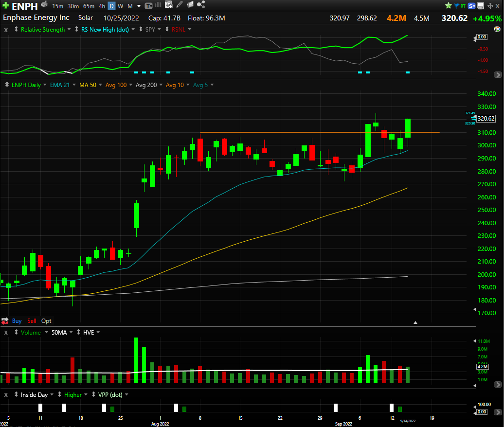Click the 320.62 price marker on scale
This screenshot has width=504, height=427.
pyautogui.click(x=486, y=119)
